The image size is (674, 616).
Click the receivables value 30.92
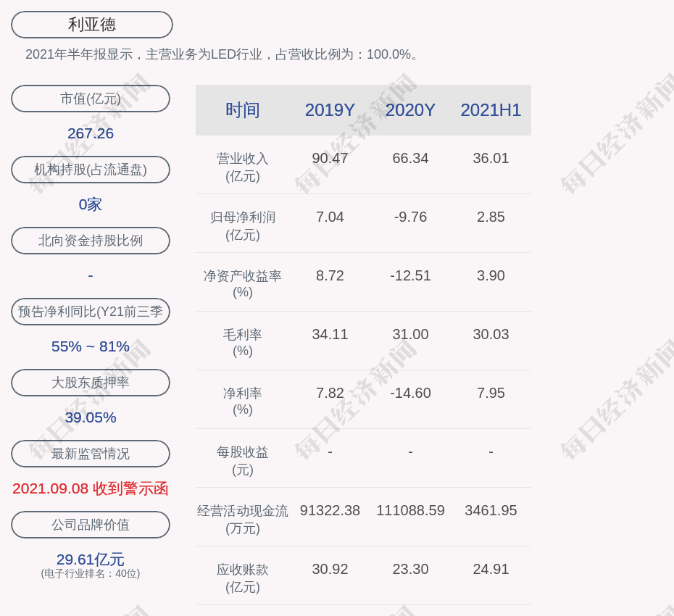point(330,569)
